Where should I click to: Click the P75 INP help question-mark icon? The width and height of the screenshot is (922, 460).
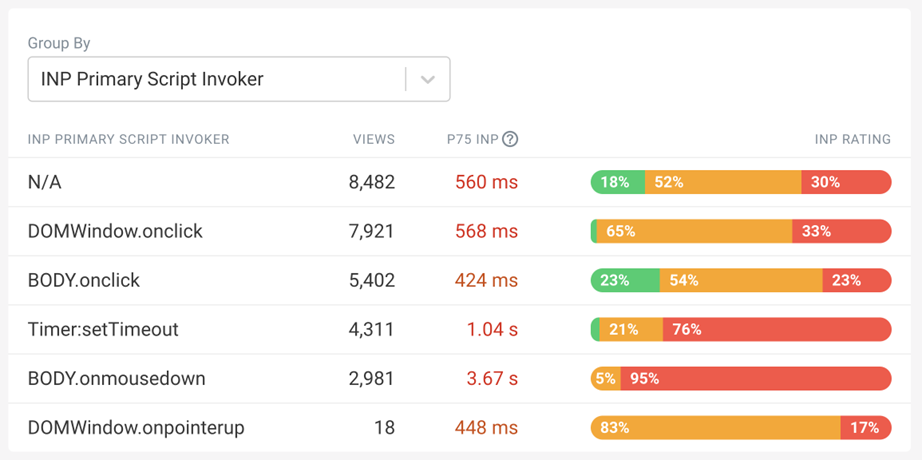pos(510,139)
